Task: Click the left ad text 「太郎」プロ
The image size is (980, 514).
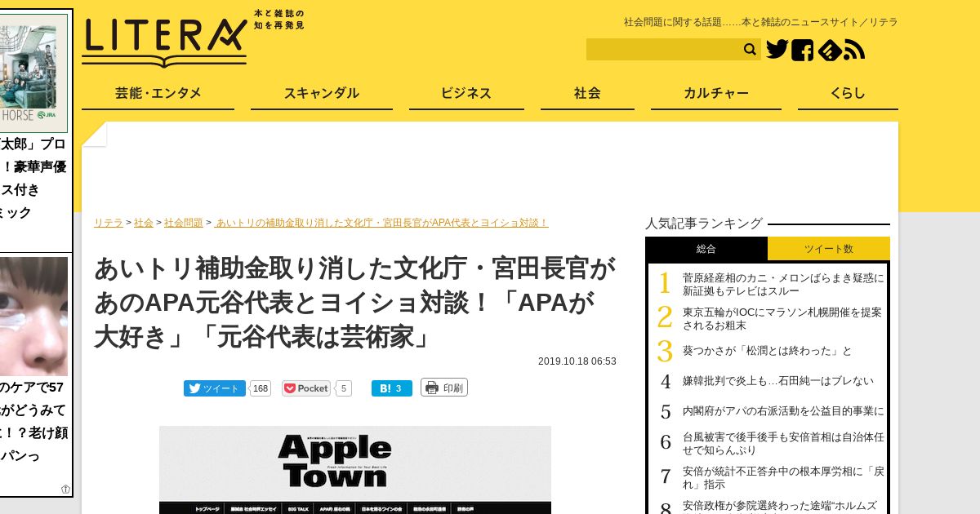Action: point(33,144)
